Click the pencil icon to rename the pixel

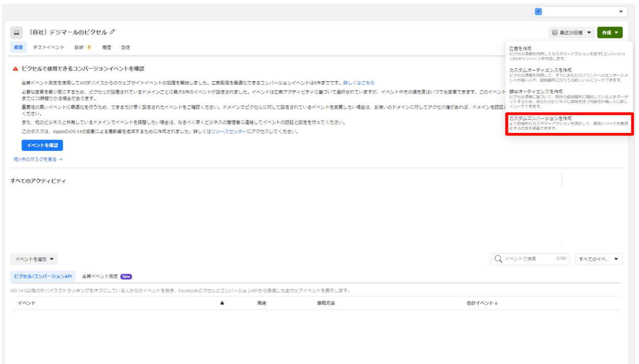coord(112,32)
